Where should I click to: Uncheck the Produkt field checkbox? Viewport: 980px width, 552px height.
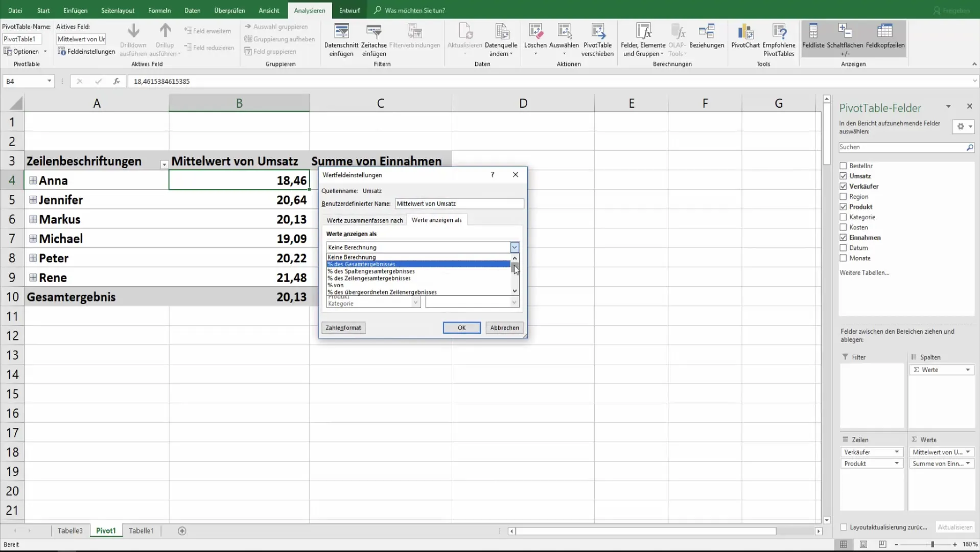(843, 207)
